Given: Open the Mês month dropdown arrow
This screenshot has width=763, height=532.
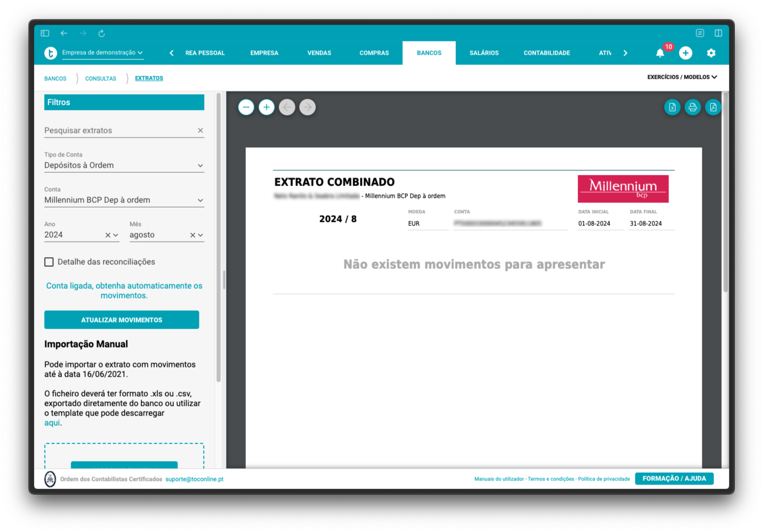Looking at the screenshot, I should [x=200, y=235].
